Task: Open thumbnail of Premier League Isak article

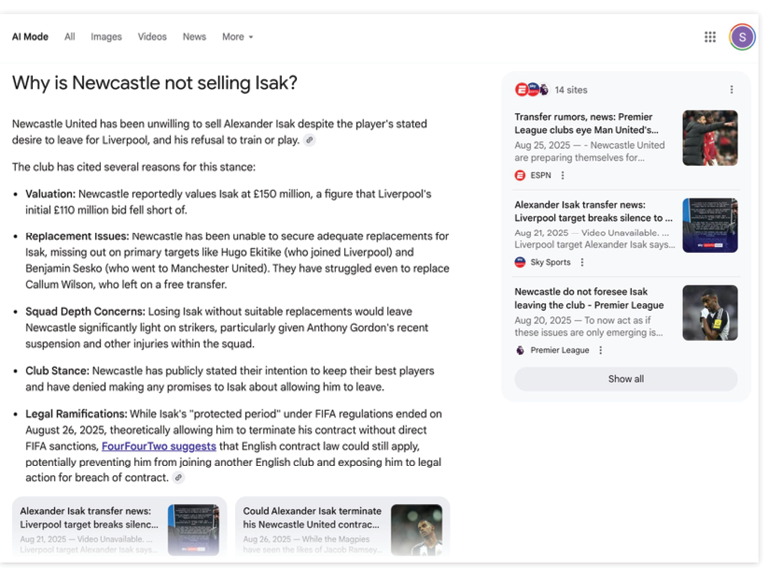Action: [x=710, y=313]
